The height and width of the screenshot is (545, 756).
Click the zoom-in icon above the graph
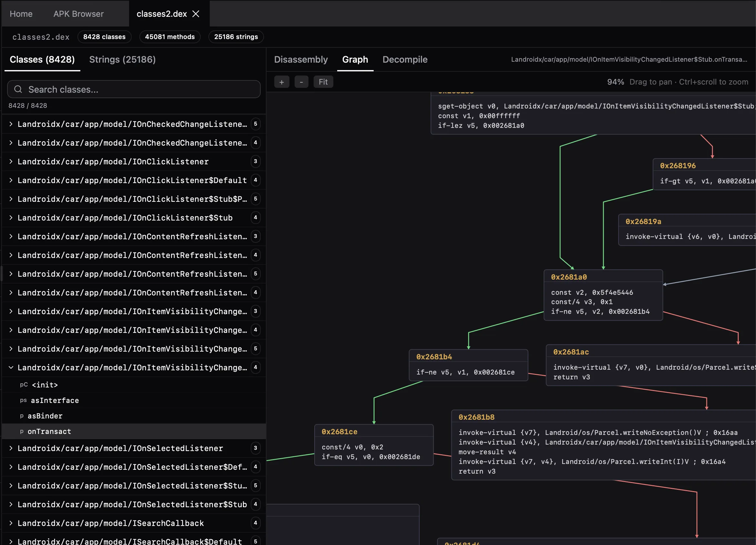pos(282,82)
